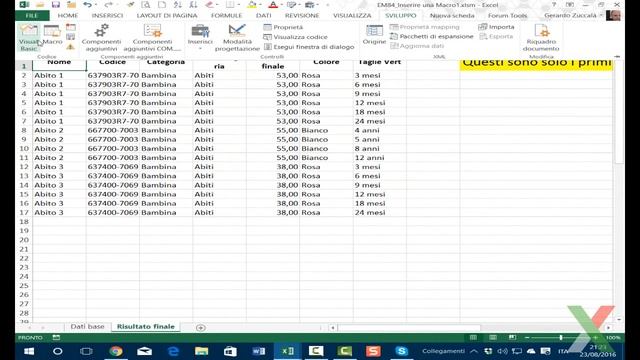The height and width of the screenshot is (360, 640).
Task: Open the REVISIONE tab
Action: click(x=302, y=16)
